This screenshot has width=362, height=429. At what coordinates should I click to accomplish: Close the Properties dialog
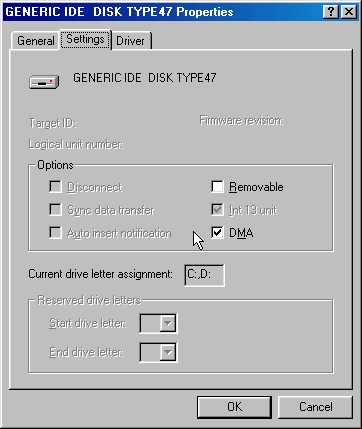coord(349,12)
